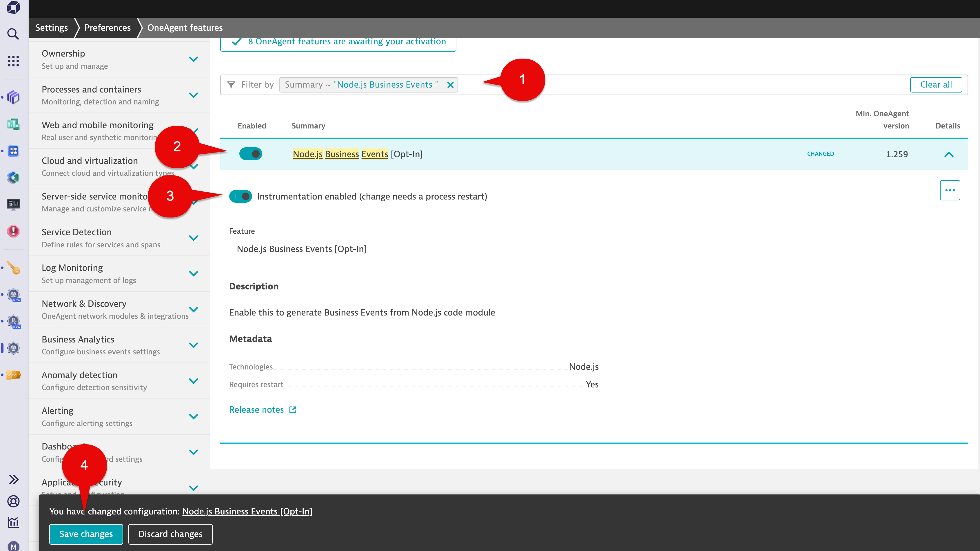
Task: Open the purple striped cube app
Action: coord(13,97)
